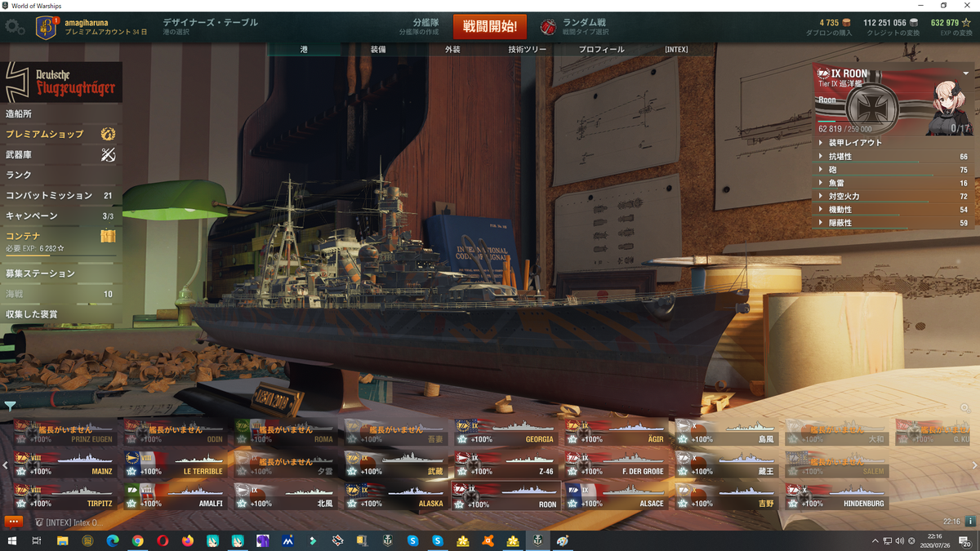Image resolution: width=980 pixels, height=551 pixels.
Task: Select ALASKA ship slot
Action: (396, 497)
